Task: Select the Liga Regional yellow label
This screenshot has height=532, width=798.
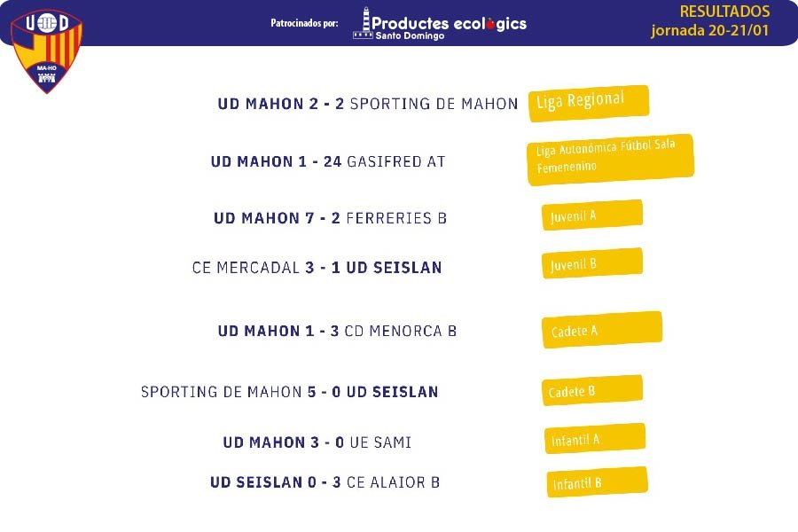Action: click(x=589, y=103)
